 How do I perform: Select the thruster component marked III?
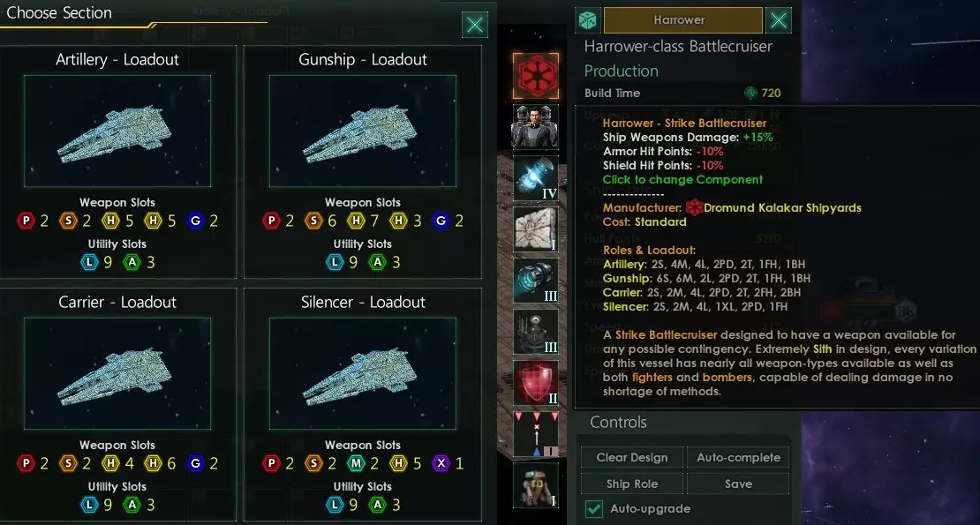tap(536, 281)
